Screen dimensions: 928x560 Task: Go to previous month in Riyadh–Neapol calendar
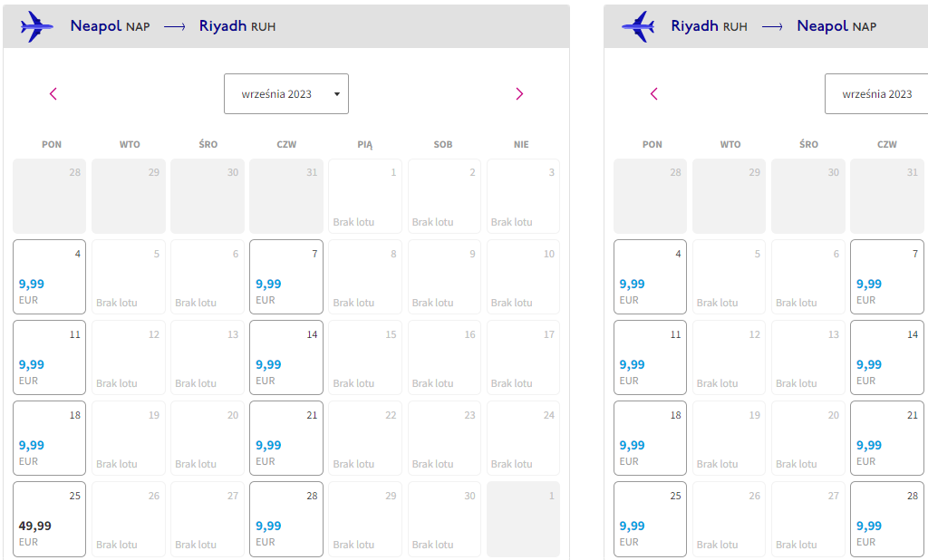point(654,93)
